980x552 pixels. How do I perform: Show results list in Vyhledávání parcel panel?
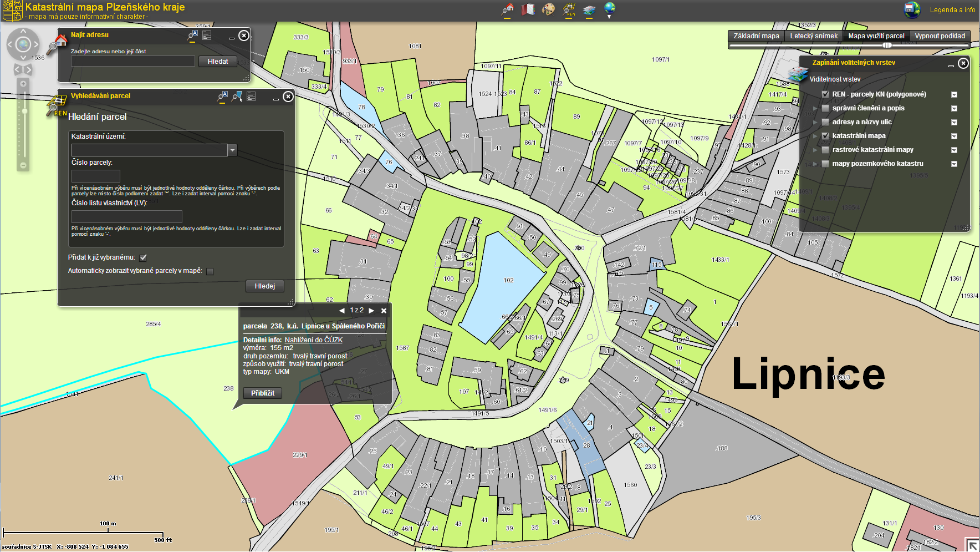[x=251, y=97]
